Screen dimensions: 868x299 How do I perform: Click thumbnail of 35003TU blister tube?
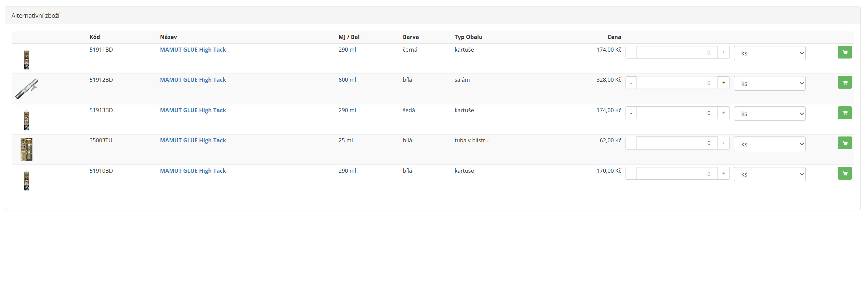26,149
